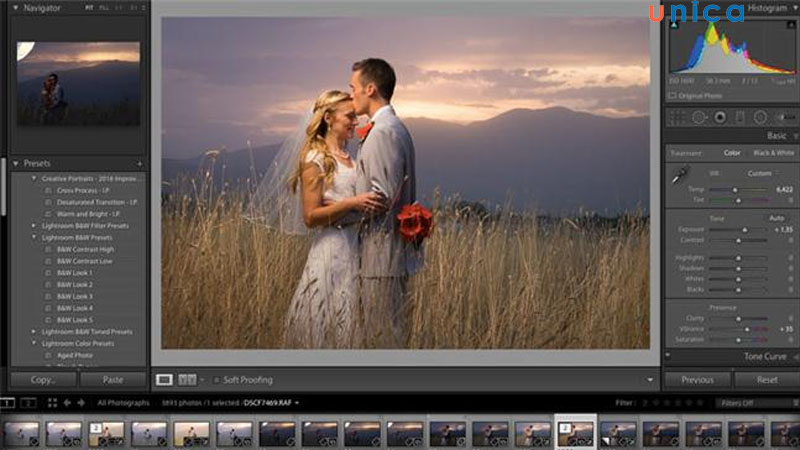
Task: Select the first filmstrip thumbnail
Action: coord(21,434)
